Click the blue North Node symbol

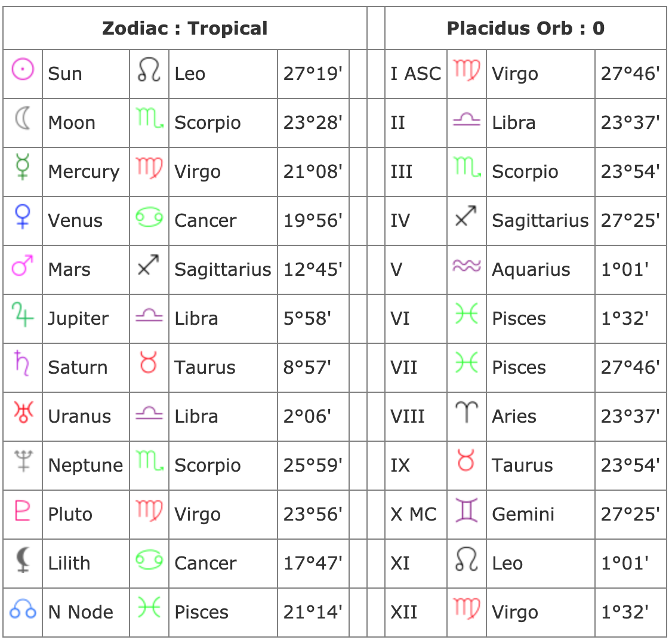click(23, 608)
